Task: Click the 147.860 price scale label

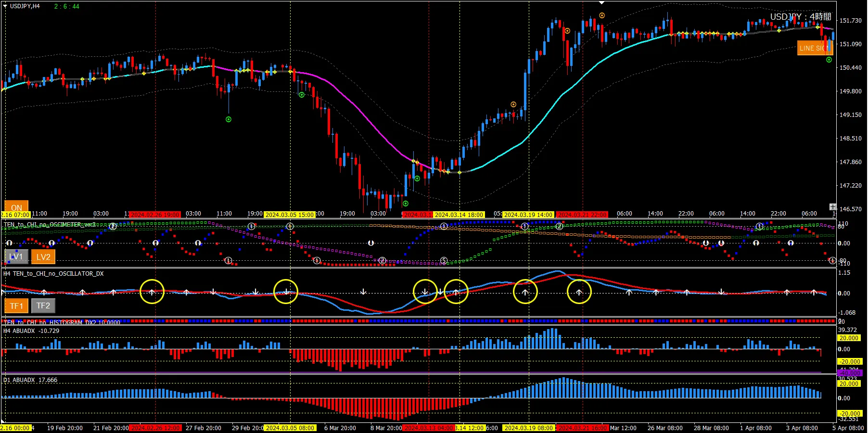Action: [x=851, y=162]
